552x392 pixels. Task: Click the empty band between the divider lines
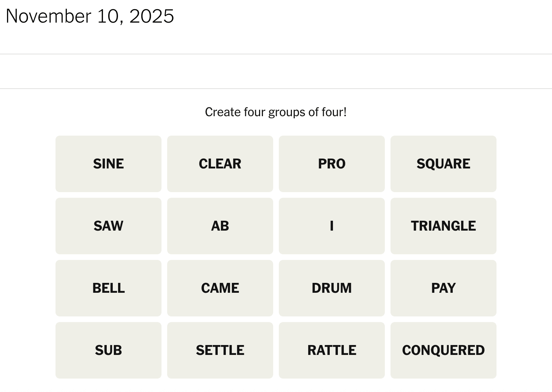(276, 71)
